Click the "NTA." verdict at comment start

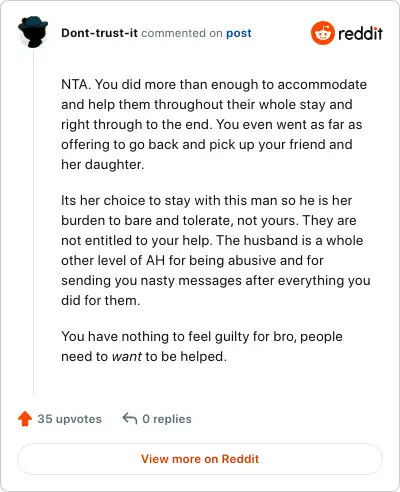[76, 84]
